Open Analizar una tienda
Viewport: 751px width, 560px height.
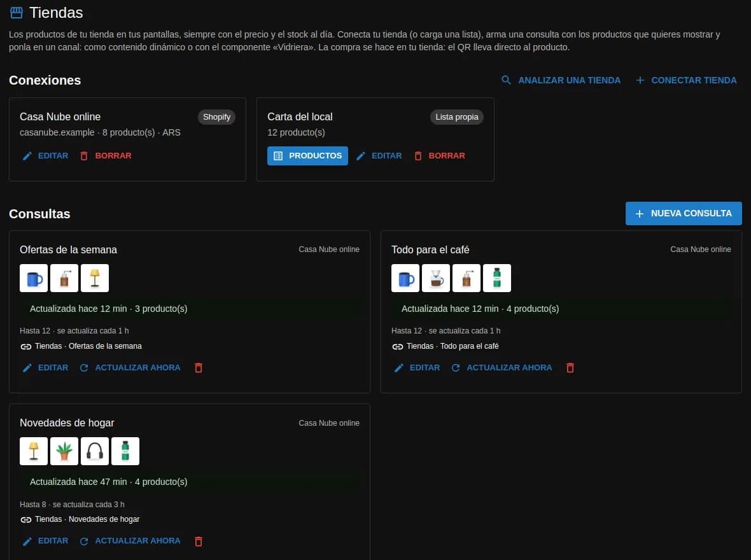pyautogui.click(x=560, y=80)
